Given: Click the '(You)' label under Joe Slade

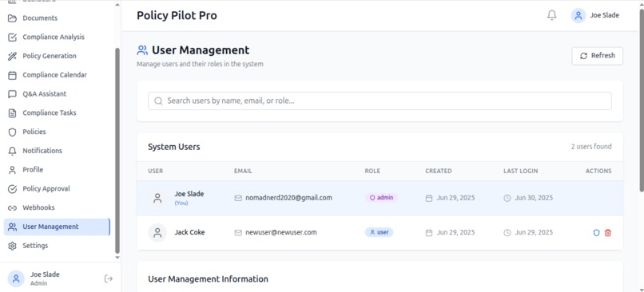Looking at the screenshot, I should coord(181,203).
